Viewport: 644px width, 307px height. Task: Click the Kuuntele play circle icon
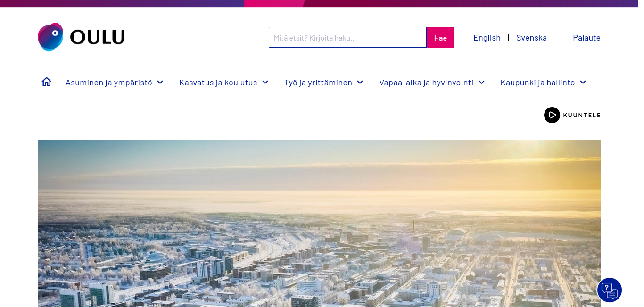point(552,115)
